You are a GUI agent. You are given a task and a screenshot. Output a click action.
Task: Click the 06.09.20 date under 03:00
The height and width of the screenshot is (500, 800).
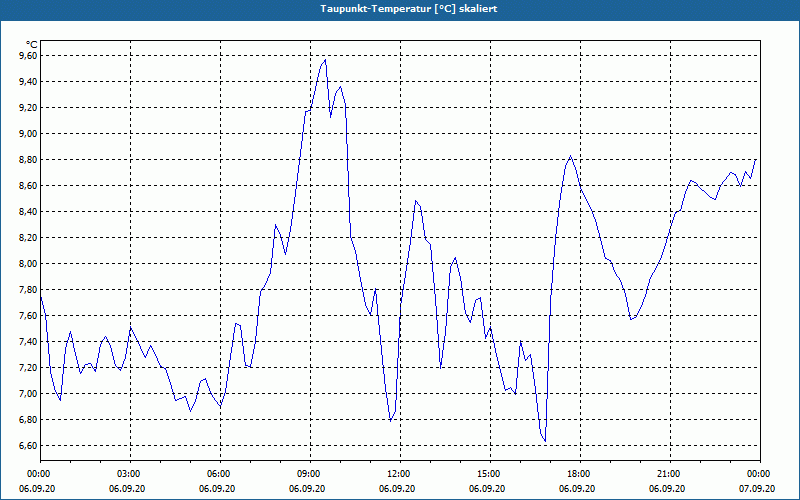[x=127, y=489]
